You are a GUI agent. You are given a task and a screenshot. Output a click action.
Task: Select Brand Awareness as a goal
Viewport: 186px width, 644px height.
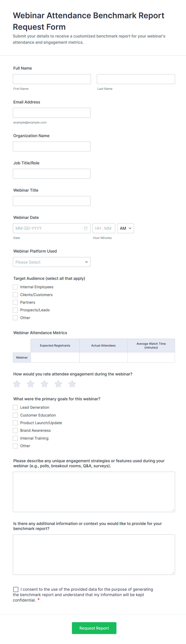point(15,431)
